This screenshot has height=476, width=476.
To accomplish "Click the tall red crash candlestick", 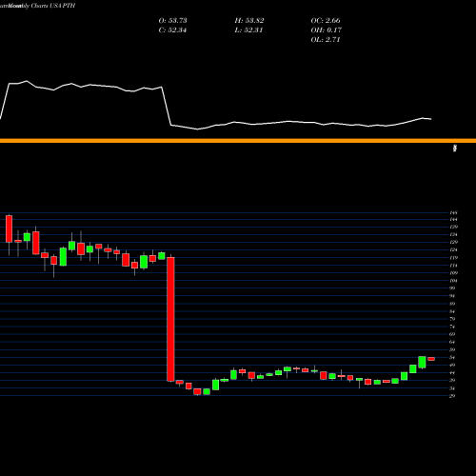I will (x=170, y=319).
